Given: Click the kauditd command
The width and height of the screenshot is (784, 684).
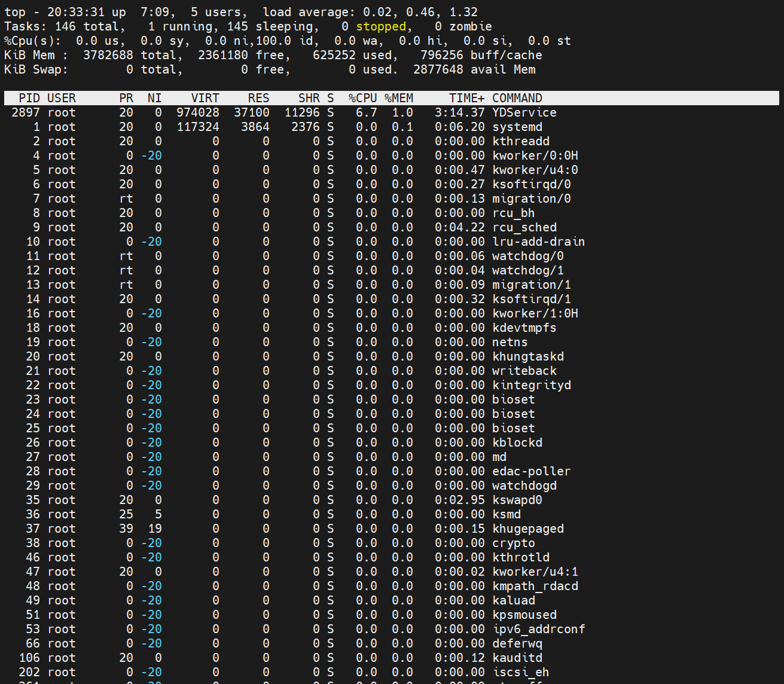Looking at the screenshot, I should pyautogui.click(x=517, y=658).
